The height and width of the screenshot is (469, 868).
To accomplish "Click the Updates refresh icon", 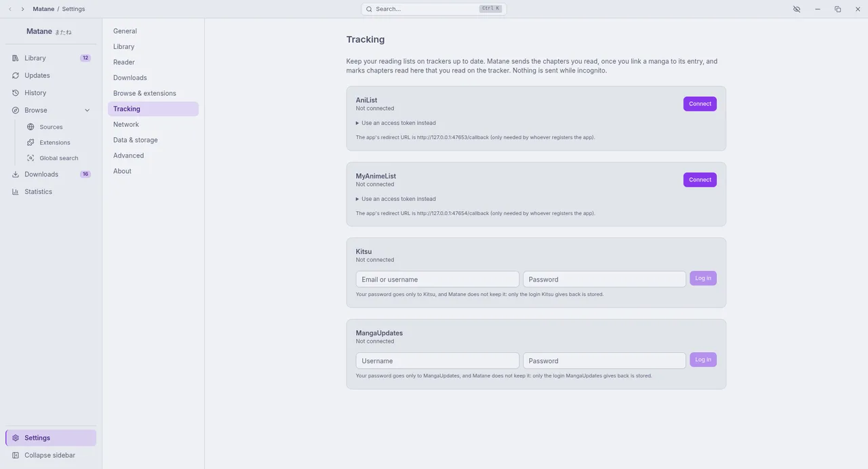I will 16,75.
